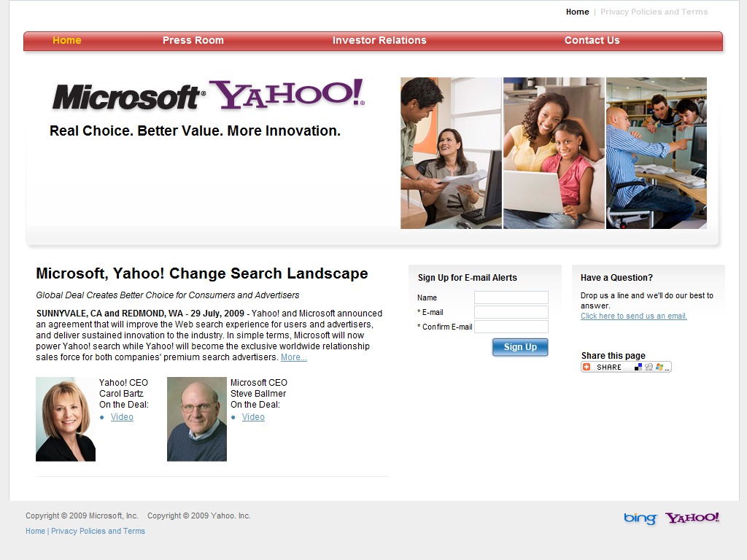Click 'Copyright © 2009 Yahoo. Inc.' text
The width and height of the screenshot is (747, 560).
click(199, 516)
